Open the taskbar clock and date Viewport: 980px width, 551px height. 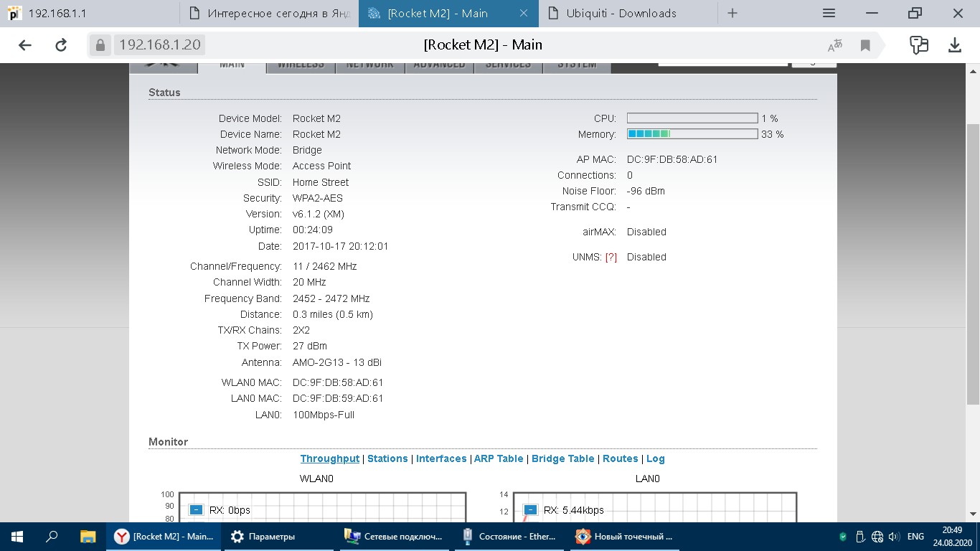pyautogui.click(x=951, y=537)
